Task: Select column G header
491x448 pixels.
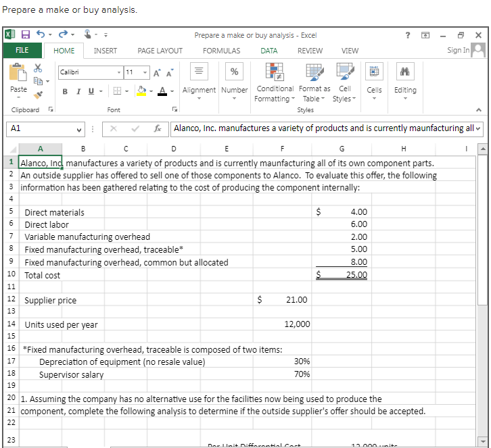Action: pyautogui.click(x=342, y=149)
